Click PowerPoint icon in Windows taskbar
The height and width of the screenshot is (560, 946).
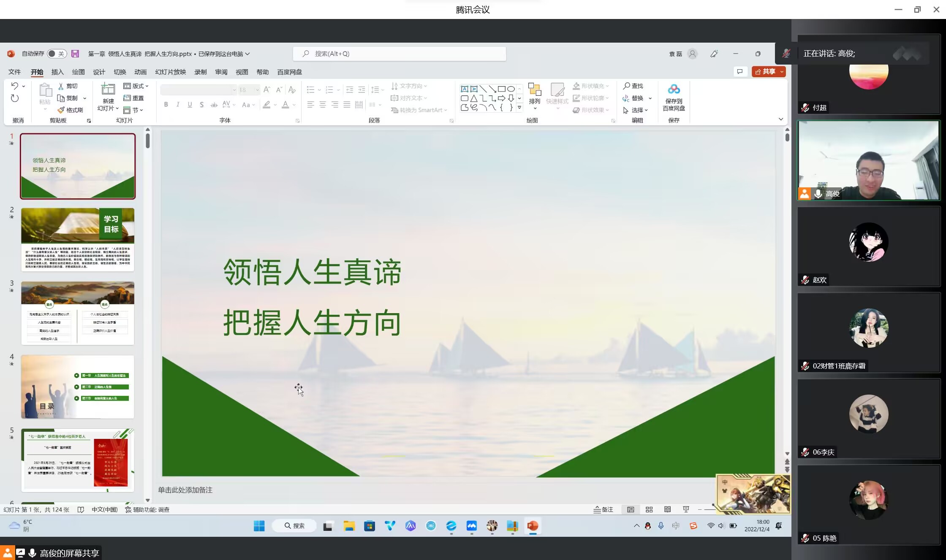[x=533, y=526]
